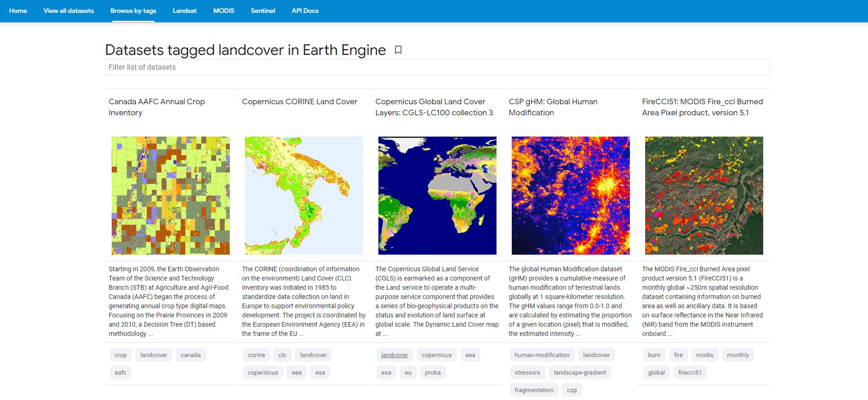This screenshot has width=868, height=400.
Task: Click the Global Land Cover world map thumbnail
Action: tap(437, 196)
